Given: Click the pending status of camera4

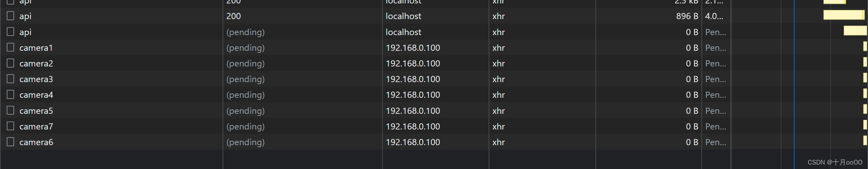Looking at the screenshot, I should (x=246, y=95).
